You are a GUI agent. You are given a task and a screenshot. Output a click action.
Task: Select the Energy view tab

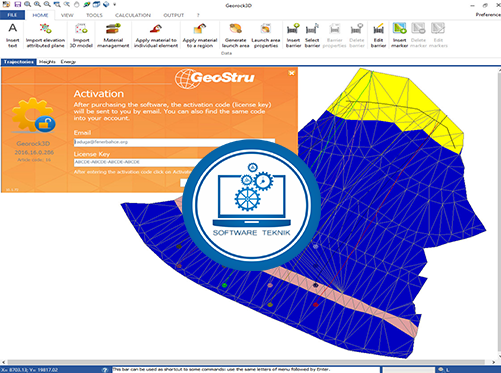click(68, 62)
